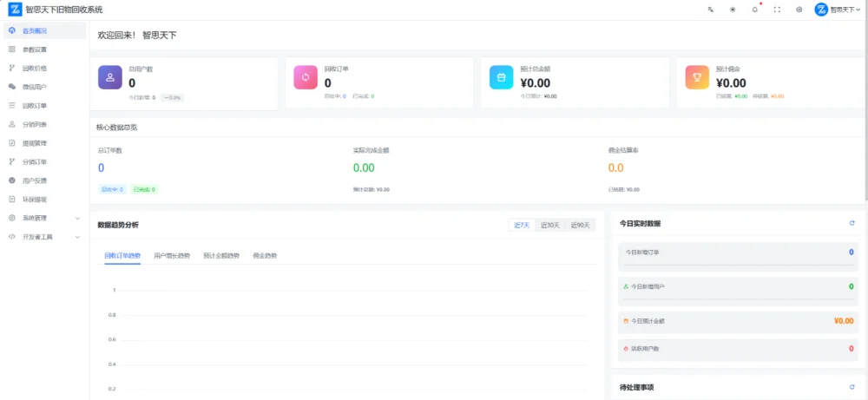Click the notification bell icon
This screenshot has width=868, height=400.
pos(754,10)
